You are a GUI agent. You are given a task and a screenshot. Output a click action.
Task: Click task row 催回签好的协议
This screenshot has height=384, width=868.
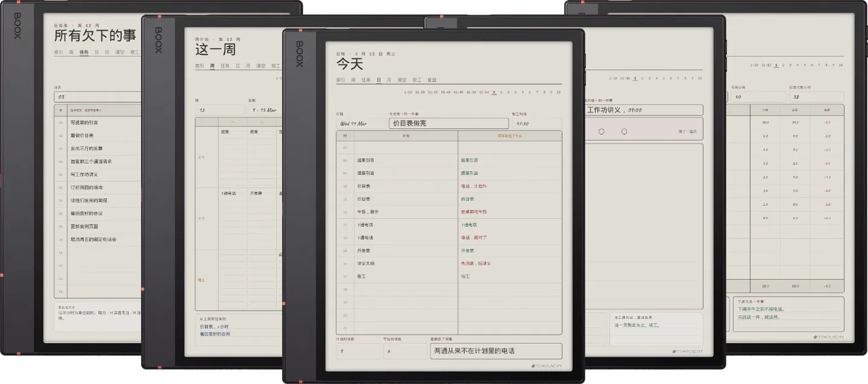97,213
